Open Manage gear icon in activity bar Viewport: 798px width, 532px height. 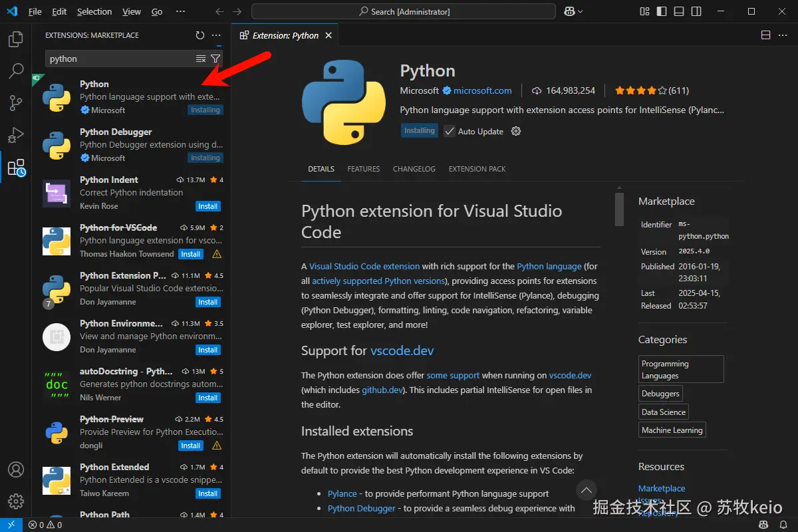tap(15, 501)
